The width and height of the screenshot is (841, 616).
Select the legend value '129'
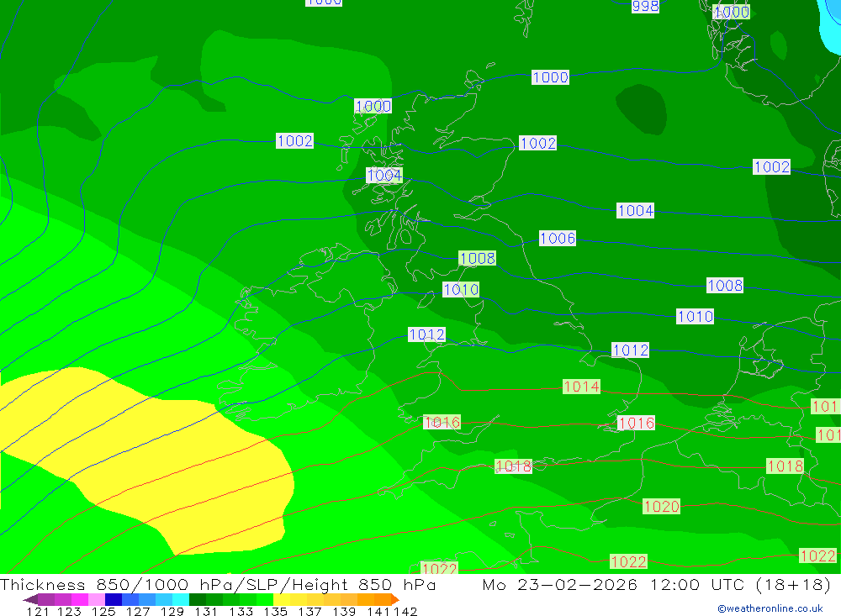[x=172, y=611]
